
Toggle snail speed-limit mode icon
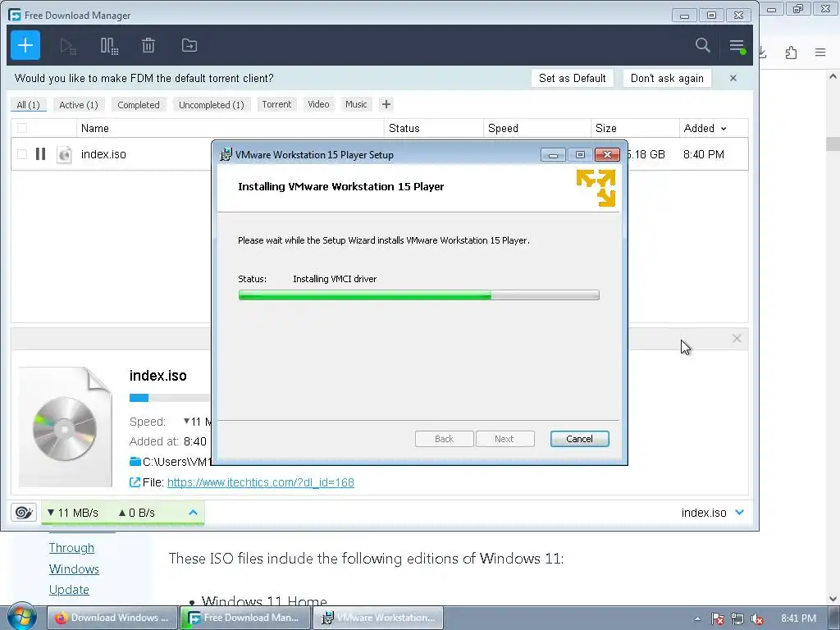pyautogui.click(x=24, y=513)
